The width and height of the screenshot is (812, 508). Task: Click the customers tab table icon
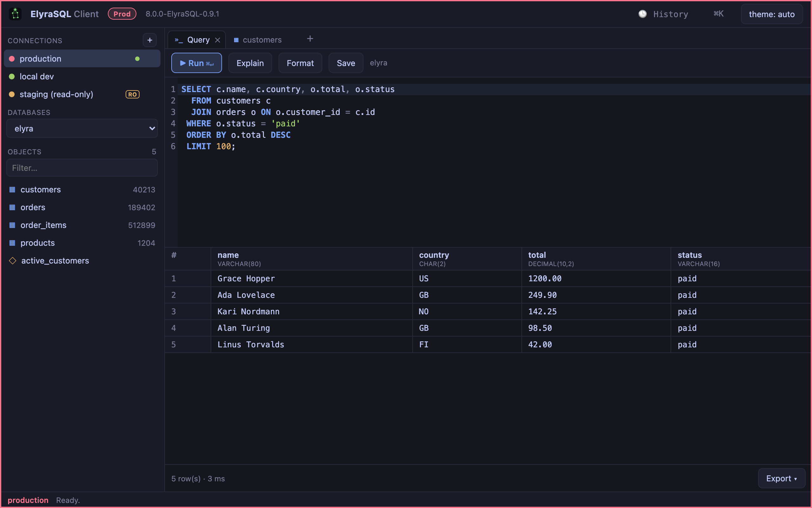click(x=236, y=40)
